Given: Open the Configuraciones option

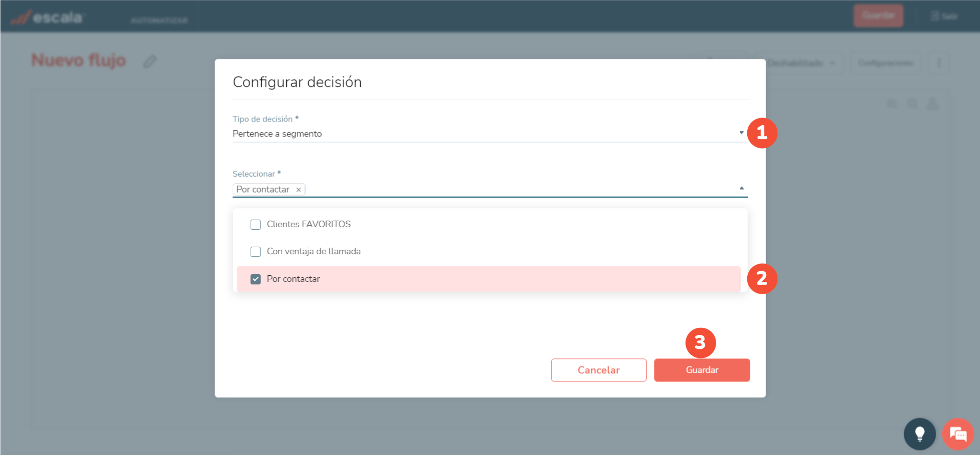Looking at the screenshot, I should click(x=886, y=63).
